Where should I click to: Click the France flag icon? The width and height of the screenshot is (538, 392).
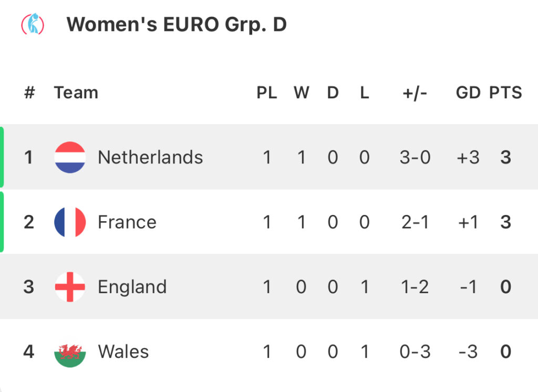(70, 222)
